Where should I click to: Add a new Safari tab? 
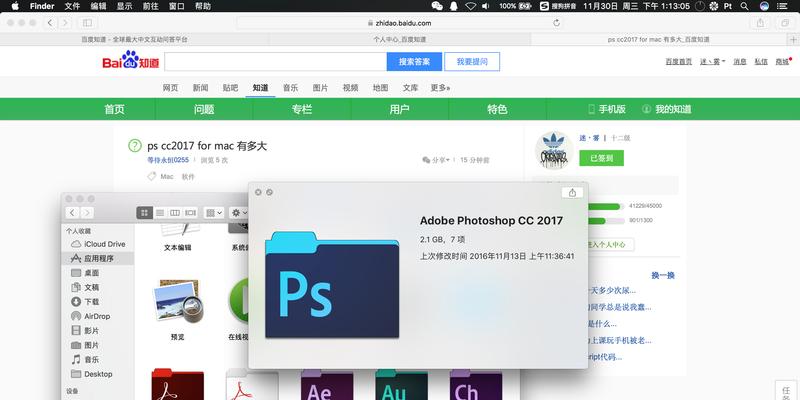(x=793, y=39)
